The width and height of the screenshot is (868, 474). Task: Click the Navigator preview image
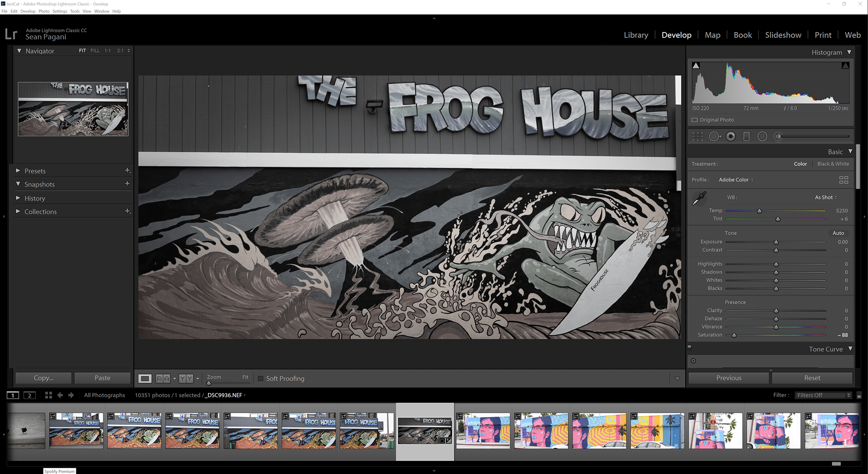coord(73,109)
